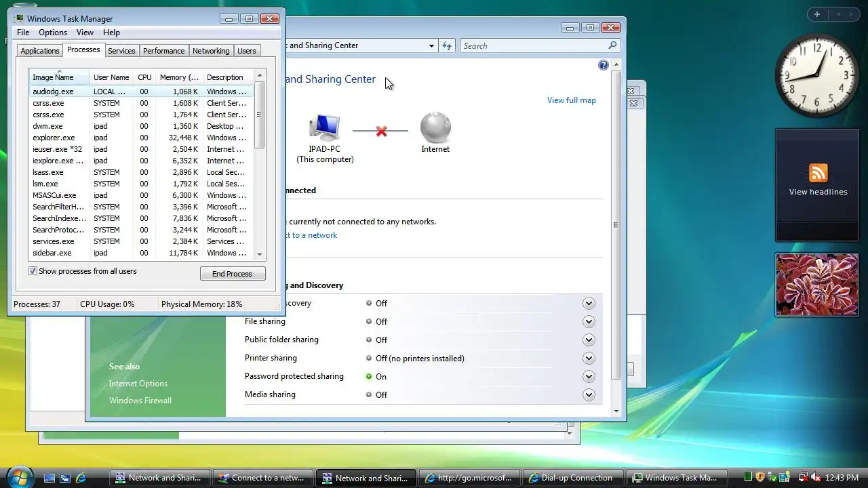Click the plus icon to add sidebar gadgets
The height and width of the screenshot is (488, 868).
pos(817,14)
